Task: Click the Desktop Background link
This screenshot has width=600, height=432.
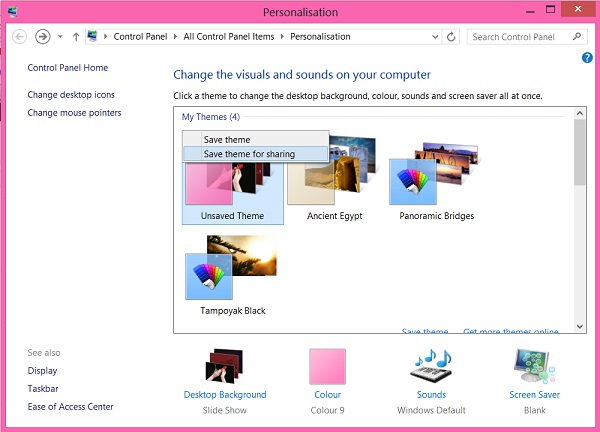Action: (225, 395)
